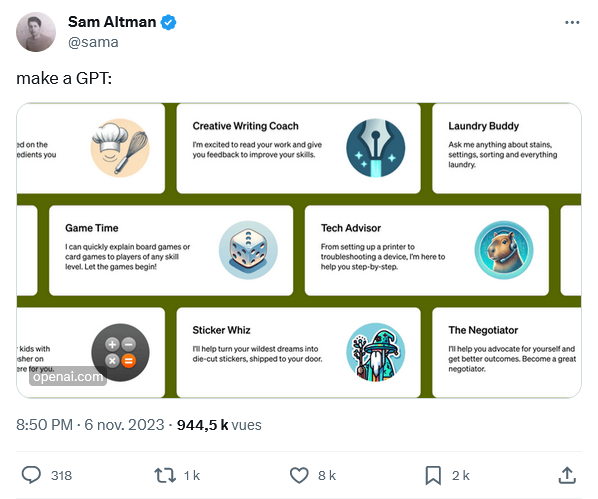
Task: Click the Sam Altman display name
Action: tap(112, 22)
